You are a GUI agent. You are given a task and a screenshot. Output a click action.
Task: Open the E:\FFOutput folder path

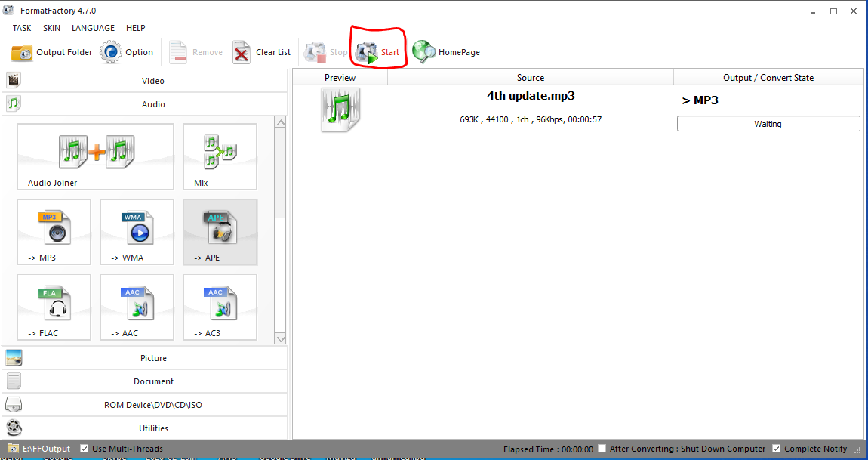click(47, 449)
